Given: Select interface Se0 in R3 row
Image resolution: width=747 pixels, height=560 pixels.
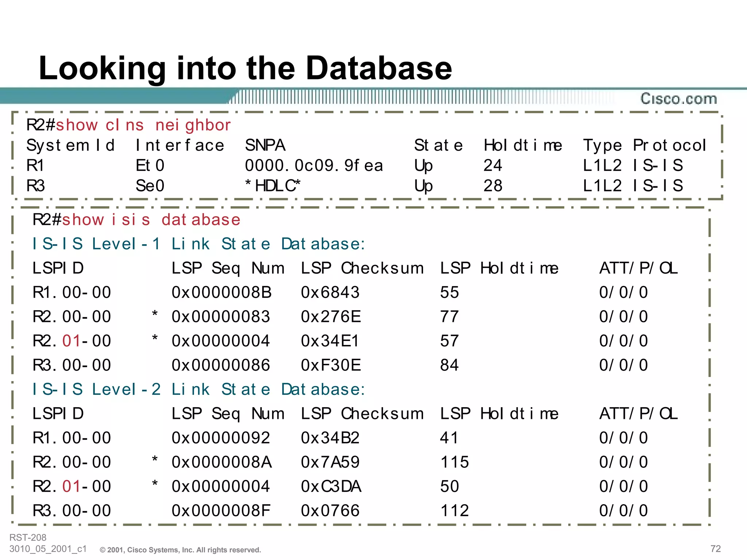Looking at the screenshot, I should tap(150, 186).
